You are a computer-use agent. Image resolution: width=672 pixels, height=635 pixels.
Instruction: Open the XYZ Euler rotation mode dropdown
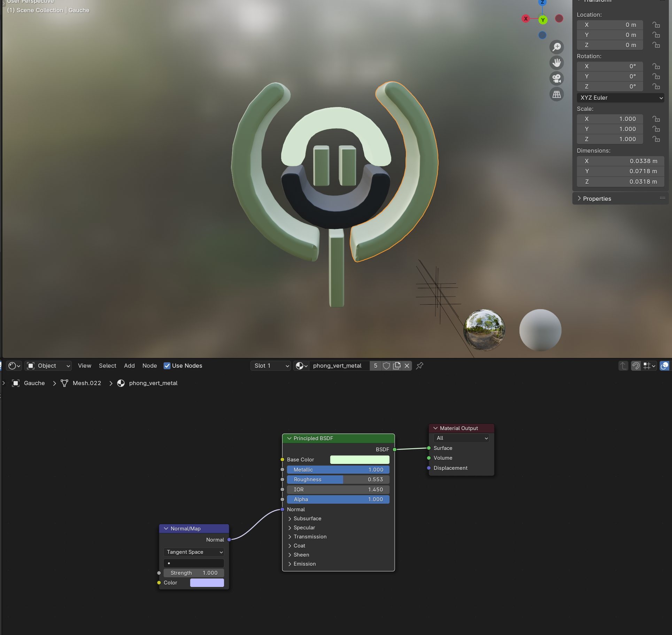(620, 98)
